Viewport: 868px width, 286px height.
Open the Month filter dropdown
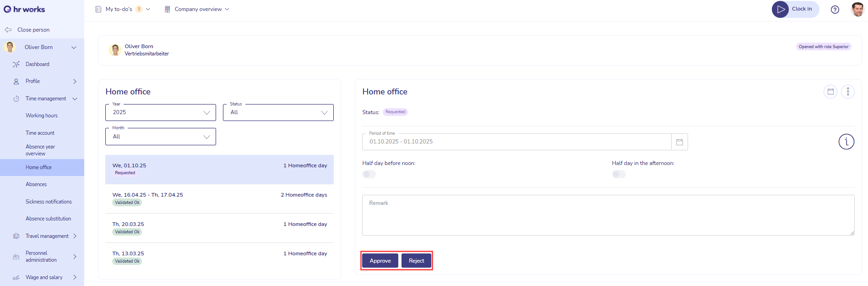pos(161,137)
